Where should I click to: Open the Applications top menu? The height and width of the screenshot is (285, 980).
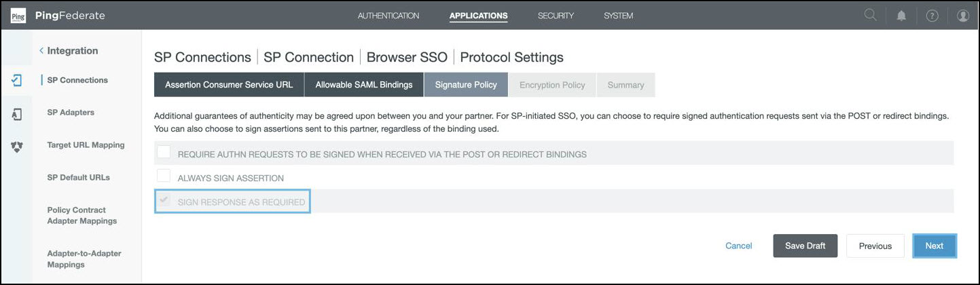[x=478, y=16]
